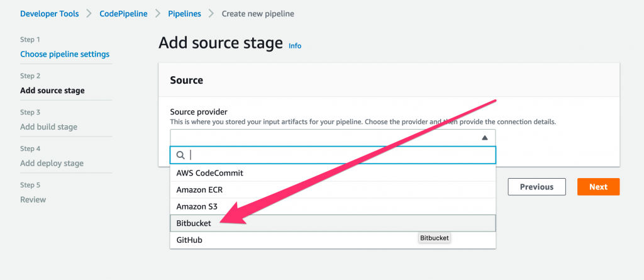Select Add build stage step
The image size is (644, 280).
(48, 126)
